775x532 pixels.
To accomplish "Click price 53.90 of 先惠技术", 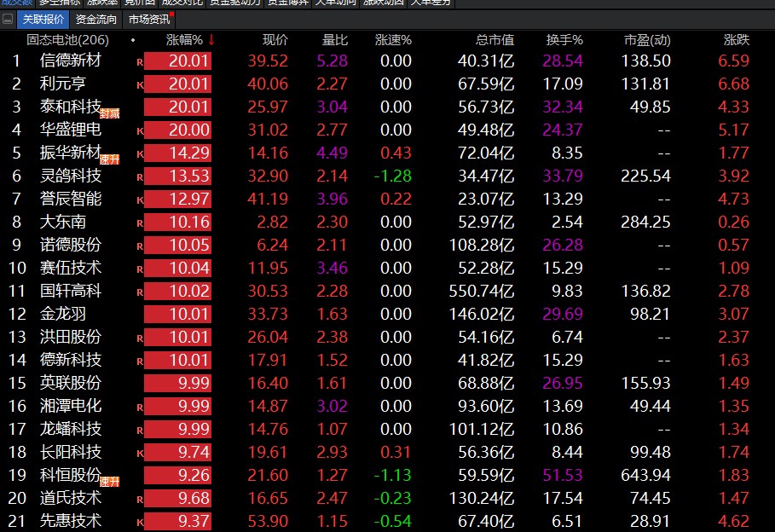I will point(268,521).
